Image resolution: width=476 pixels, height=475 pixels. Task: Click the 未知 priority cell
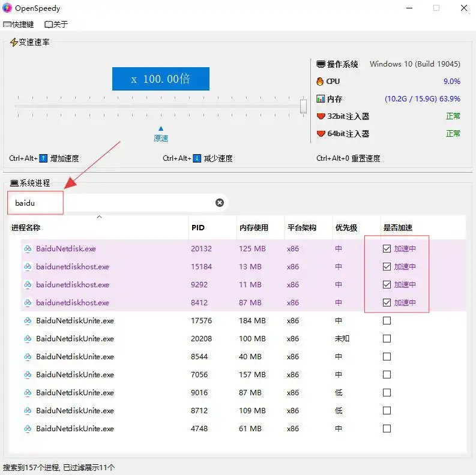click(342, 338)
